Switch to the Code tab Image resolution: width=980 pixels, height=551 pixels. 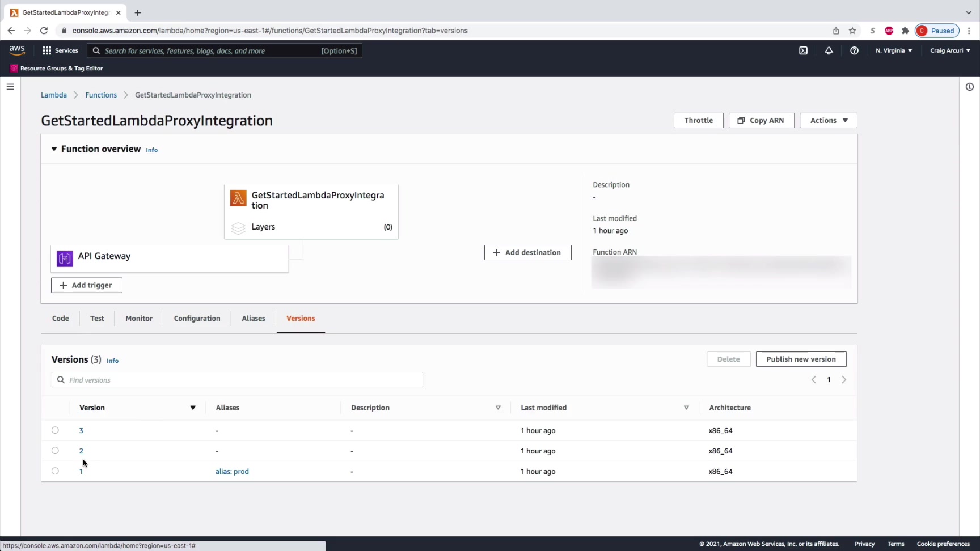tap(61, 319)
